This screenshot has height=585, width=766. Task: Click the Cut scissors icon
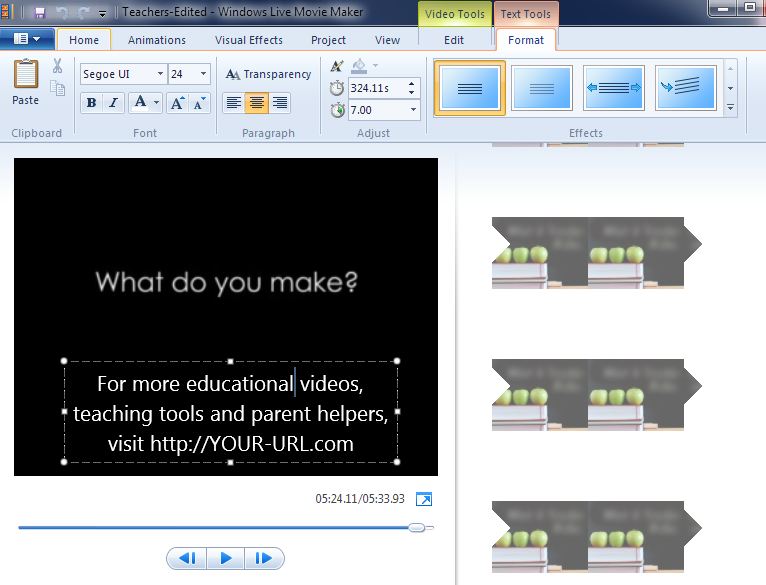click(57, 66)
